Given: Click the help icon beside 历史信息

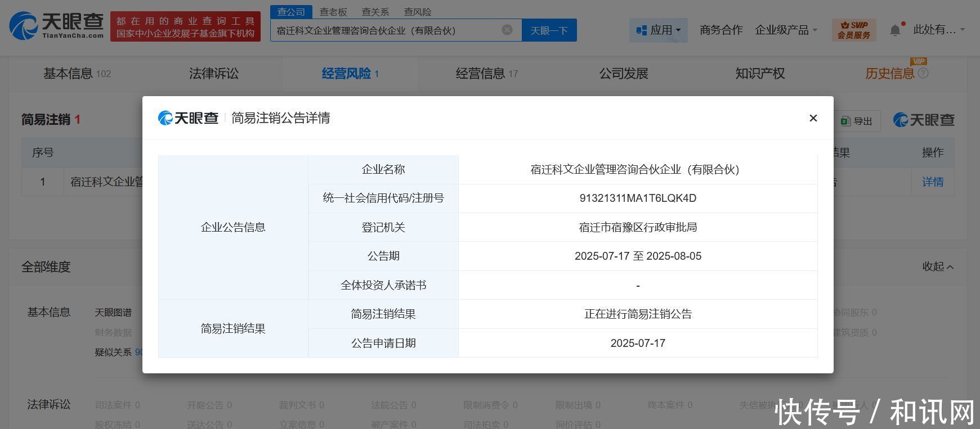Looking at the screenshot, I should coord(923,73).
